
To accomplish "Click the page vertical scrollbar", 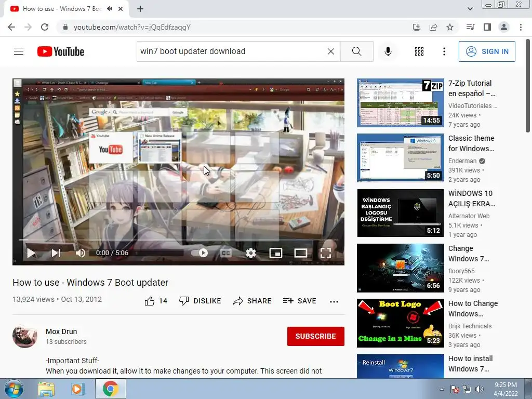I will coord(528,86).
